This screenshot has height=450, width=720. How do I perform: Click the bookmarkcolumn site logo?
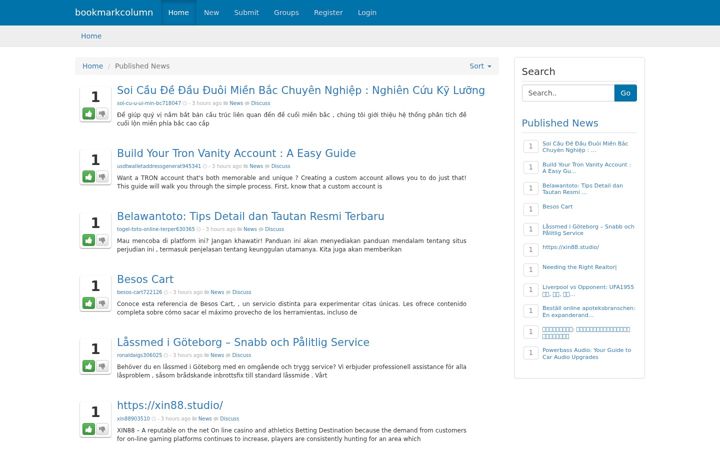pyautogui.click(x=114, y=12)
